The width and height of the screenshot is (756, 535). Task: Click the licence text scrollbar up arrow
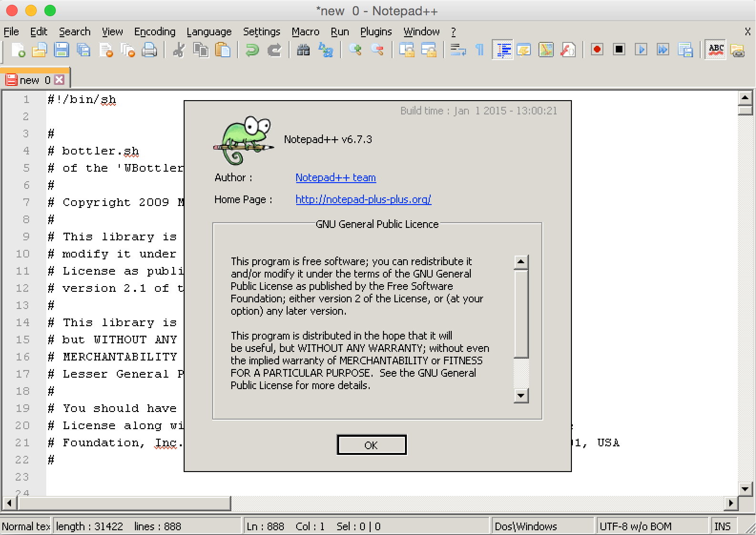pyautogui.click(x=521, y=262)
